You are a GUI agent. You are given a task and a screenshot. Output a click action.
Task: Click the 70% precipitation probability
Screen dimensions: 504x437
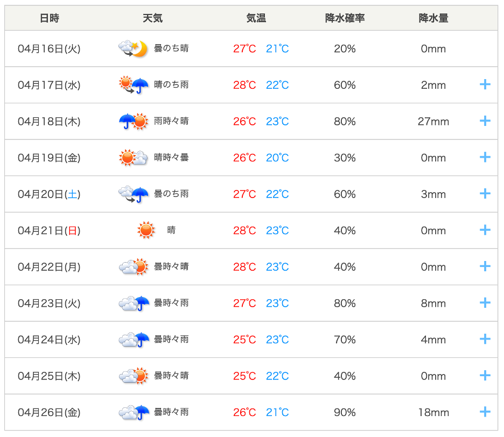coord(345,339)
